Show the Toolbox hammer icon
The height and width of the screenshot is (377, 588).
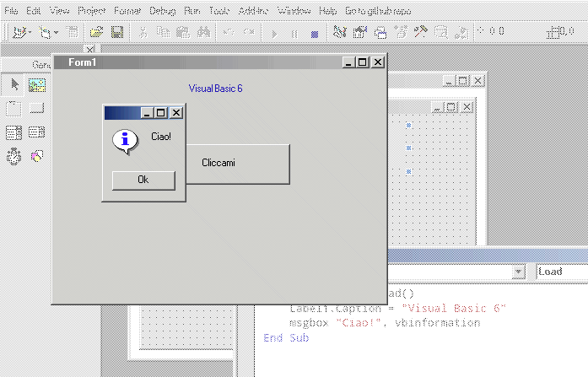click(421, 31)
